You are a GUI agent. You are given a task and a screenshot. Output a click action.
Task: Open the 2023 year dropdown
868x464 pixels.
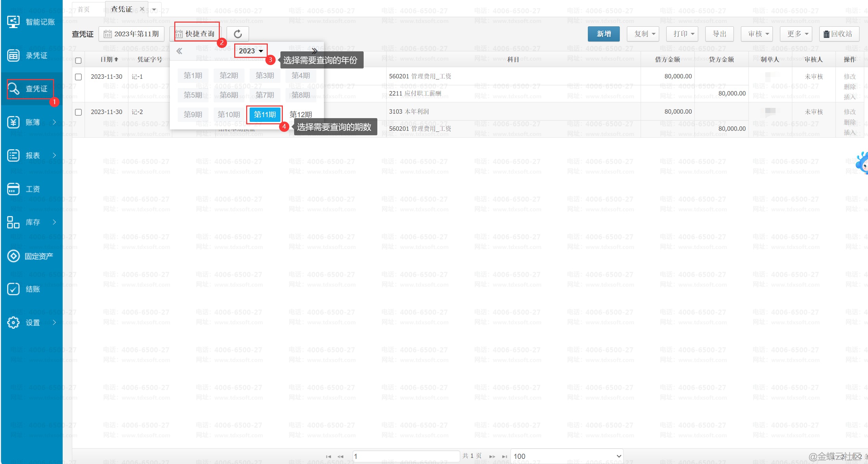point(251,51)
